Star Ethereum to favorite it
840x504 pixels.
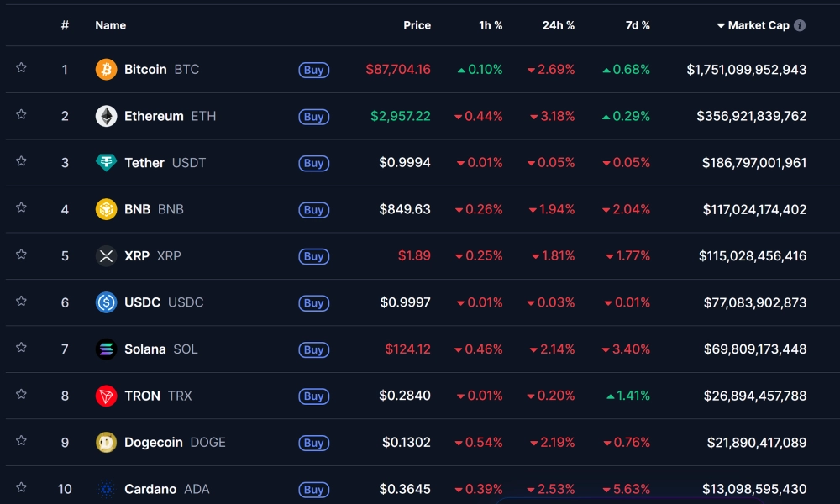coord(21,114)
